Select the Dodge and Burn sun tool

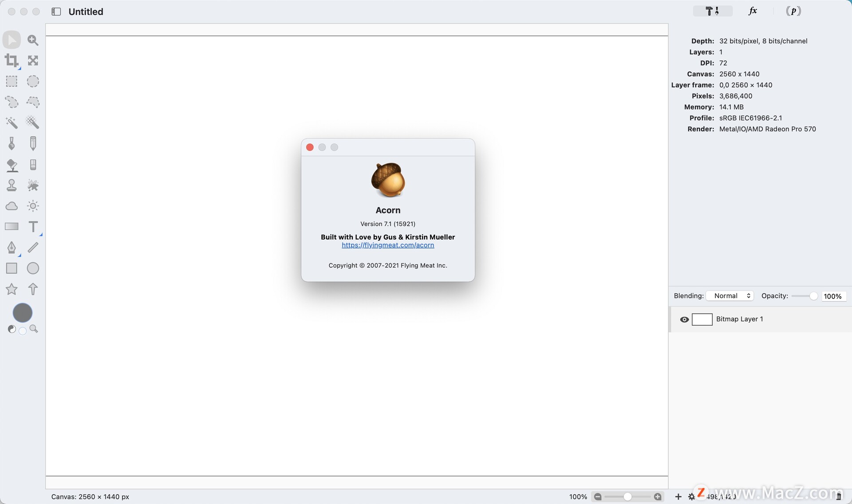pyautogui.click(x=33, y=206)
